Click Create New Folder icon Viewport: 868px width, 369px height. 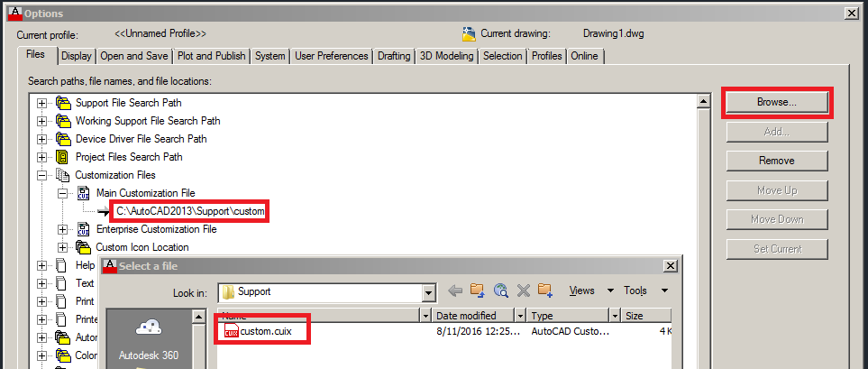(x=545, y=290)
